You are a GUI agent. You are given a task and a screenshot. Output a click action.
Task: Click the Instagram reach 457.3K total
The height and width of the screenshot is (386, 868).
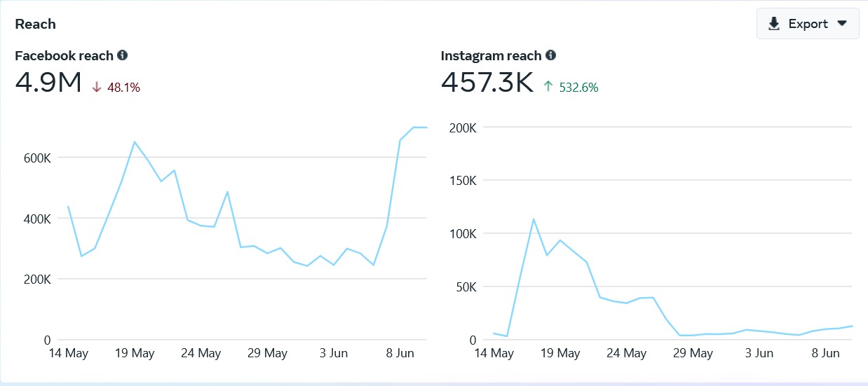487,82
